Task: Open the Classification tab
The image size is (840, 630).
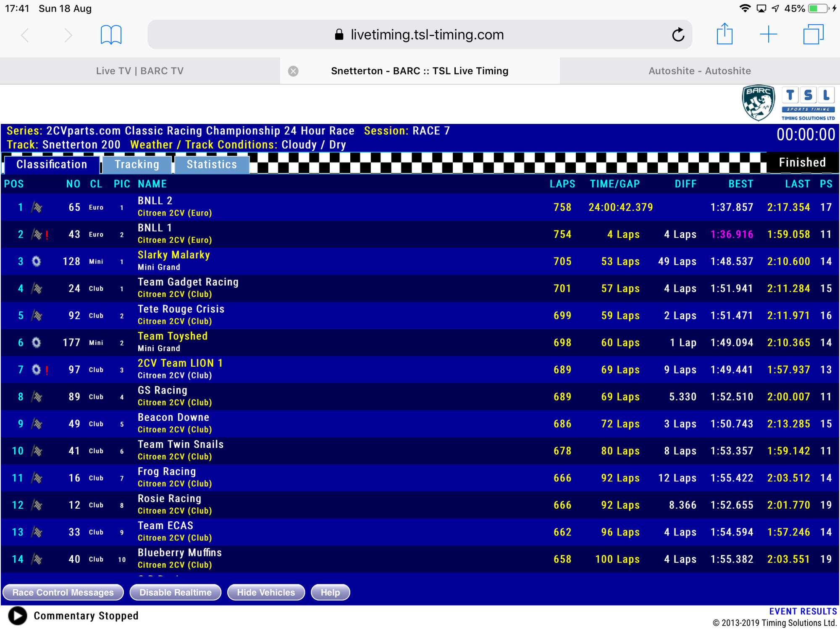Action: pyautogui.click(x=52, y=164)
